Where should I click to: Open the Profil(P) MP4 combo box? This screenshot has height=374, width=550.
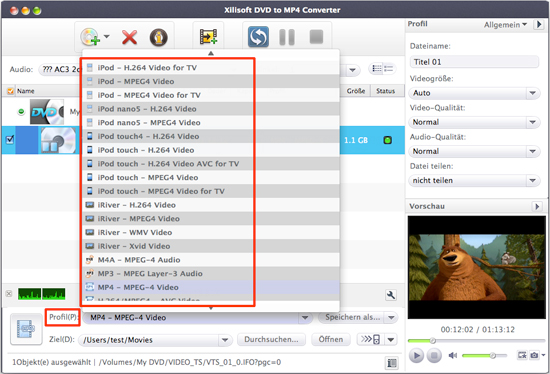pyautogui.click(x=198, y=318)
